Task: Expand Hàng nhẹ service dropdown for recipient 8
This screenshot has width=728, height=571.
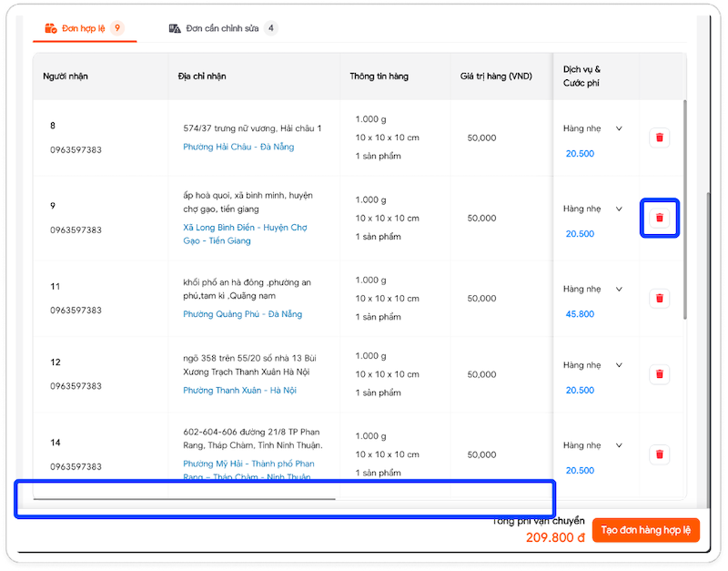Action: click(x=619, y=128)
